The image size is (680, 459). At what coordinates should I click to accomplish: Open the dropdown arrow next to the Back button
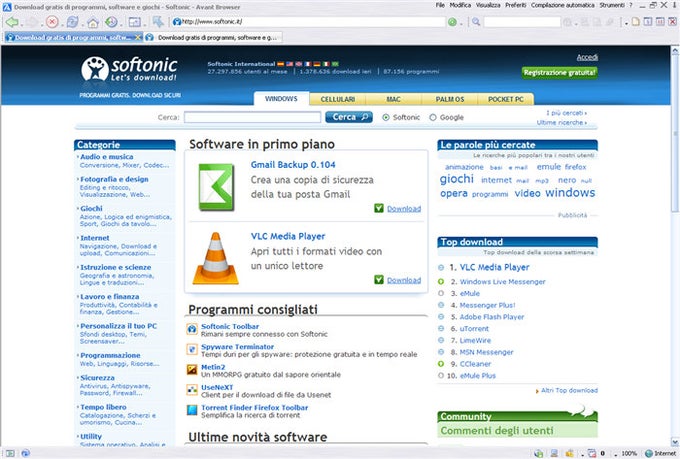pos(22,23)
